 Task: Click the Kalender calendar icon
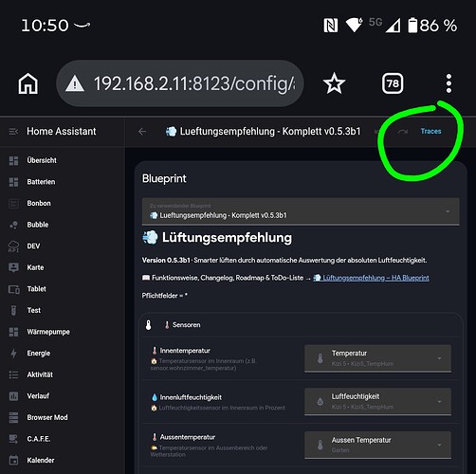point(13,461)
